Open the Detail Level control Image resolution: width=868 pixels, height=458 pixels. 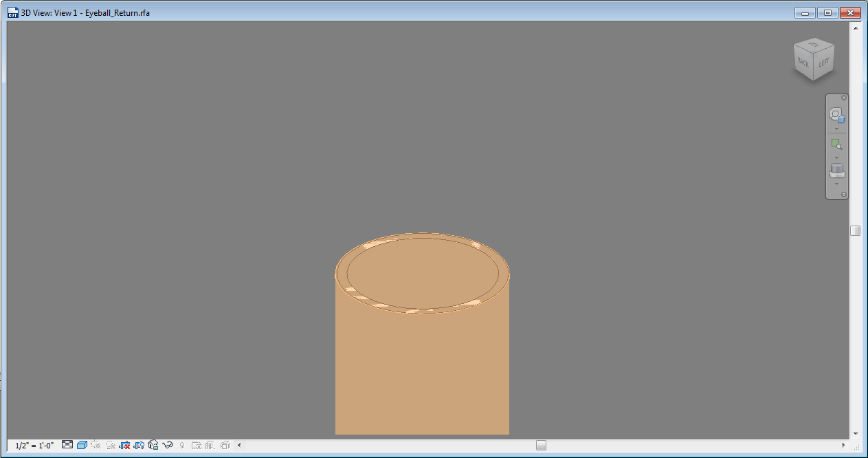pos(67,445)
